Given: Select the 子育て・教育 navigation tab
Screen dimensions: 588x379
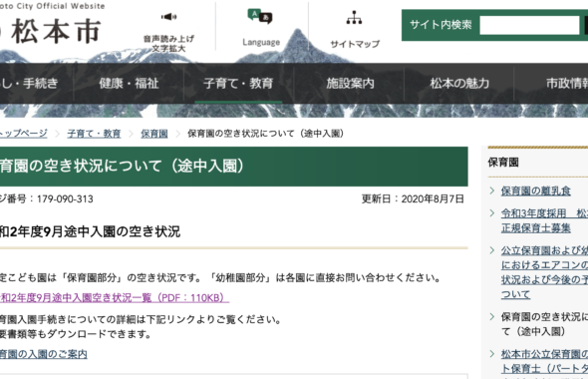Looking at the screenshot, I should coord(238,84).
